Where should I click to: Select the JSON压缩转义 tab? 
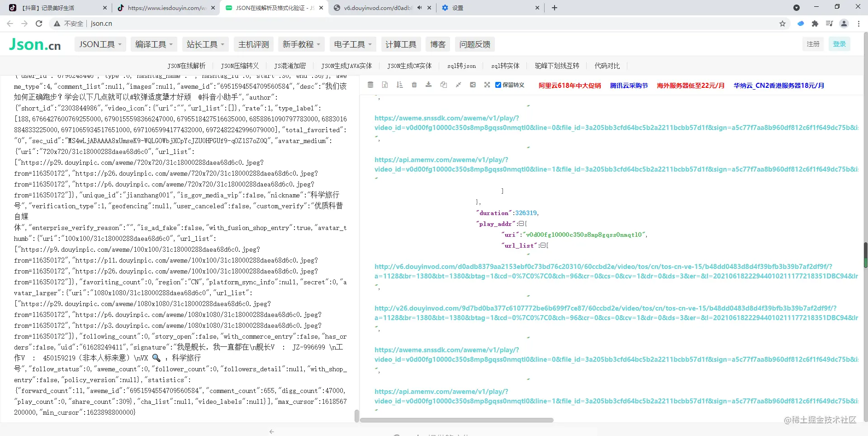[240, 66]
